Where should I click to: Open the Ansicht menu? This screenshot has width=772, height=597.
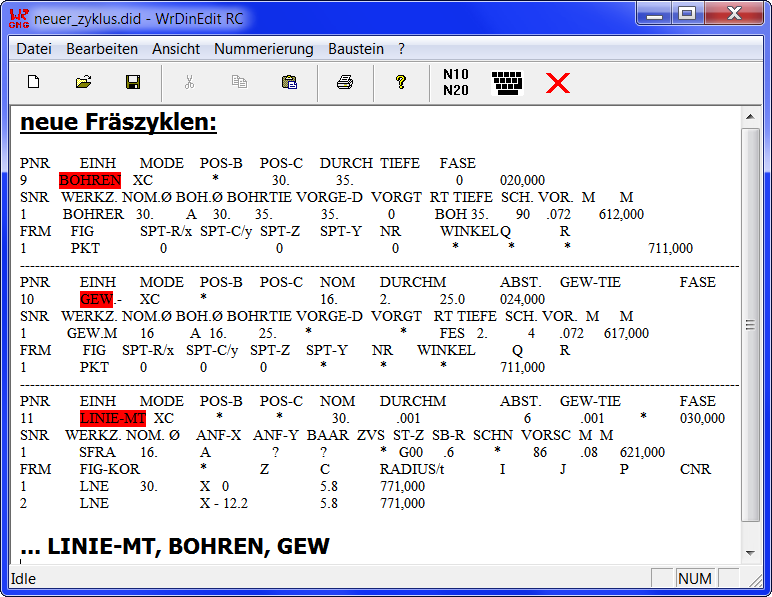click(x=176, y=49)
